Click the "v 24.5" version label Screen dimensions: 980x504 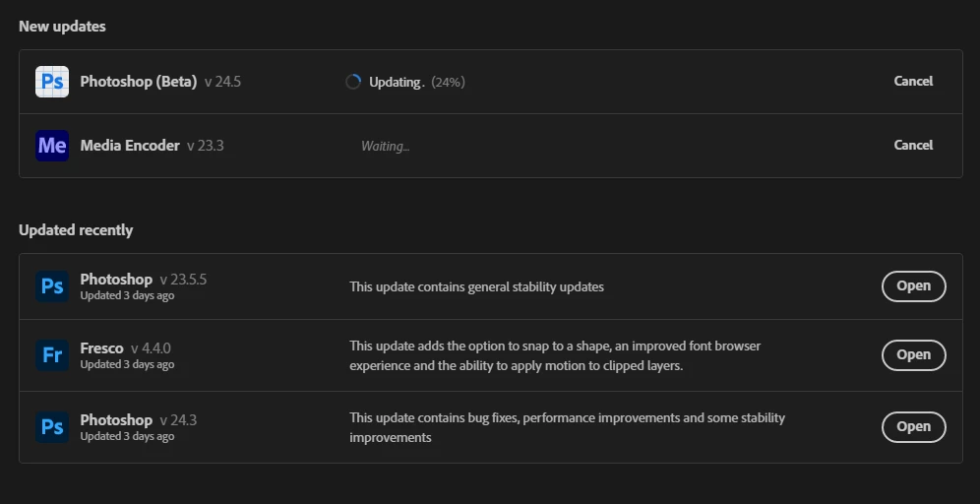coord(222,82)
